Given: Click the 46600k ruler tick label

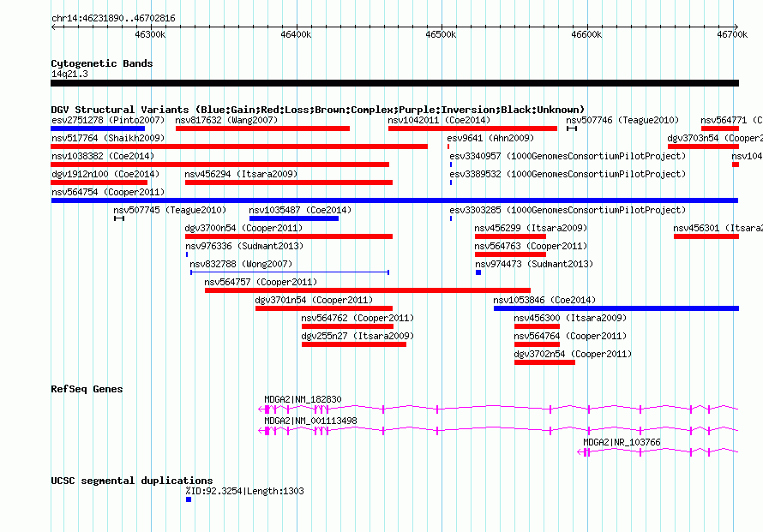Looking at the screenshot, I should [x=586, y=34].
